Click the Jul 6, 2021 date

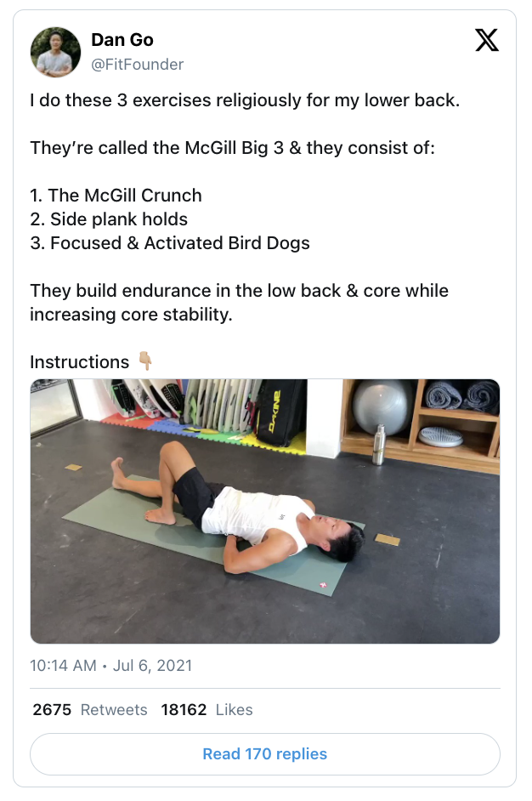[x=153, y=666]
